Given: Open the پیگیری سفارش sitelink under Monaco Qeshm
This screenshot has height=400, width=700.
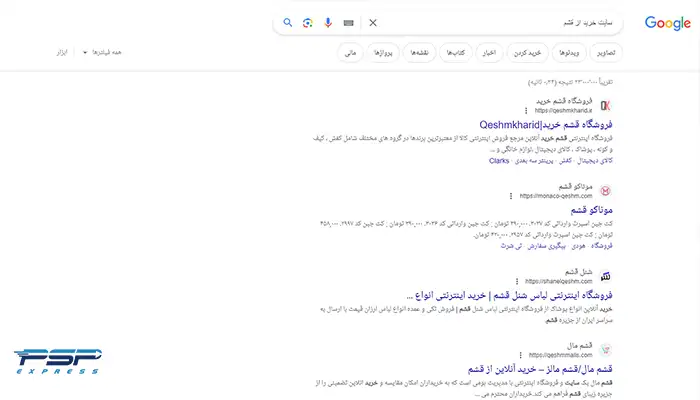Looking at the screenshot, I should click(546, 246).
